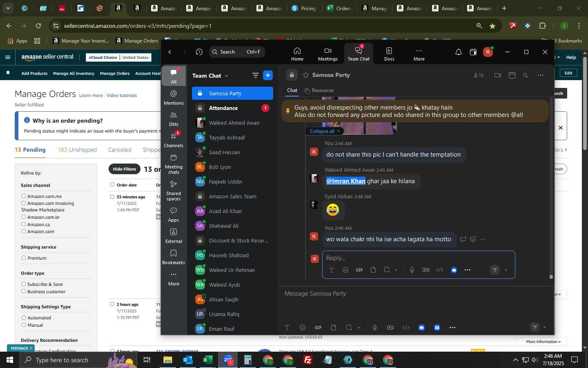Open Excel from taskbar

(x=207, y=360)
